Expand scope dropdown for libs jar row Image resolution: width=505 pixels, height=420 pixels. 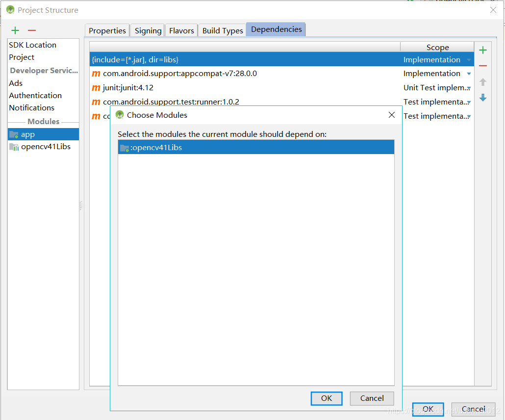coord(469,60)
